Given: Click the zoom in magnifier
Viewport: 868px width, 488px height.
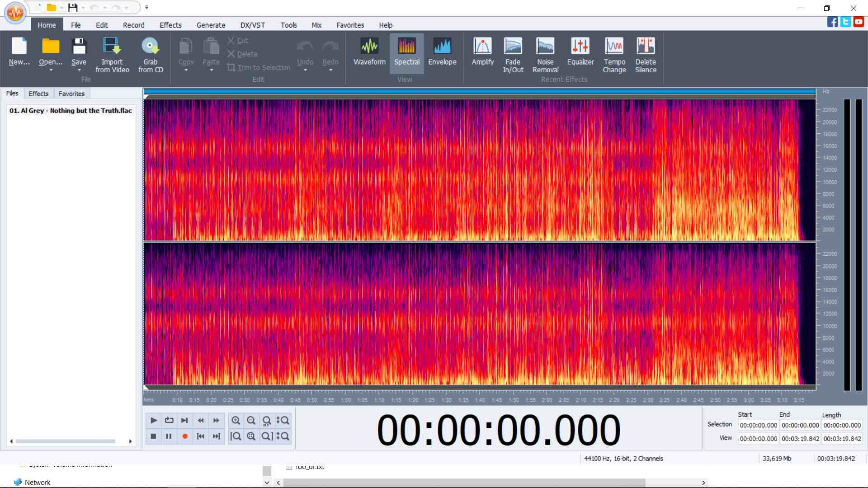Looking at the screenshot, I should tap(236, 421).
